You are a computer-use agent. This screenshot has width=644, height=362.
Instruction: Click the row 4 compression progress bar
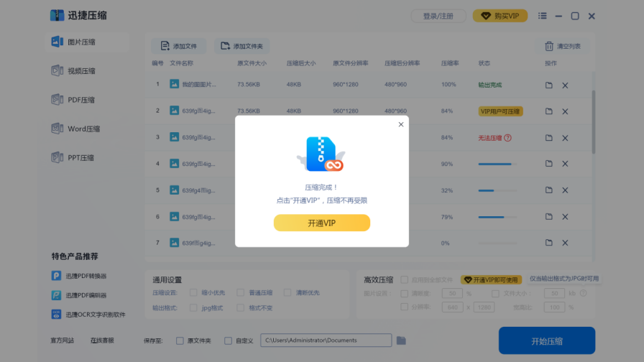(496, 164)
